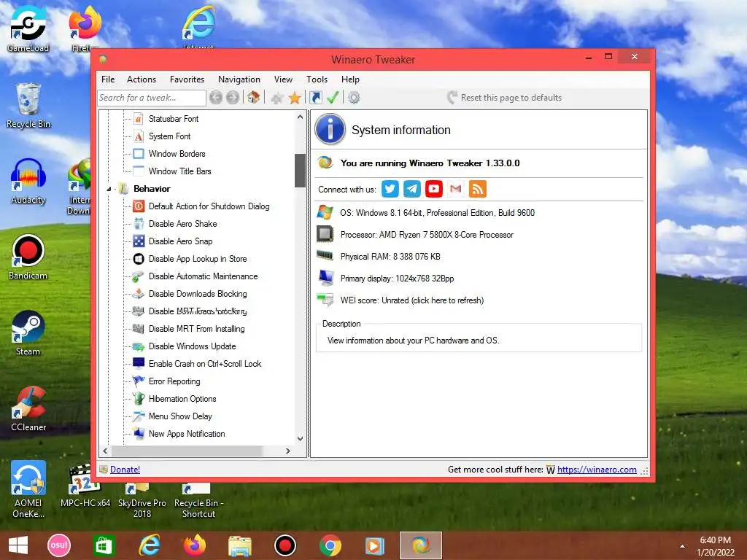Go to the Home page icon

253,98
